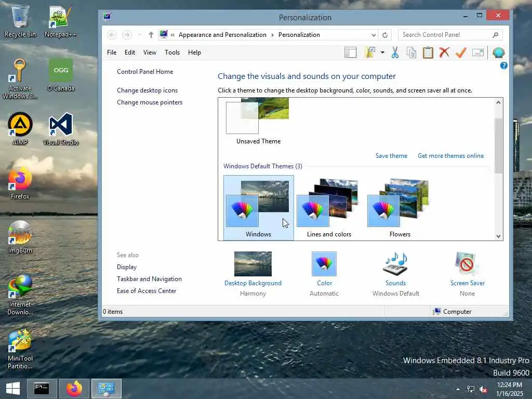Open the File menu

112,52
